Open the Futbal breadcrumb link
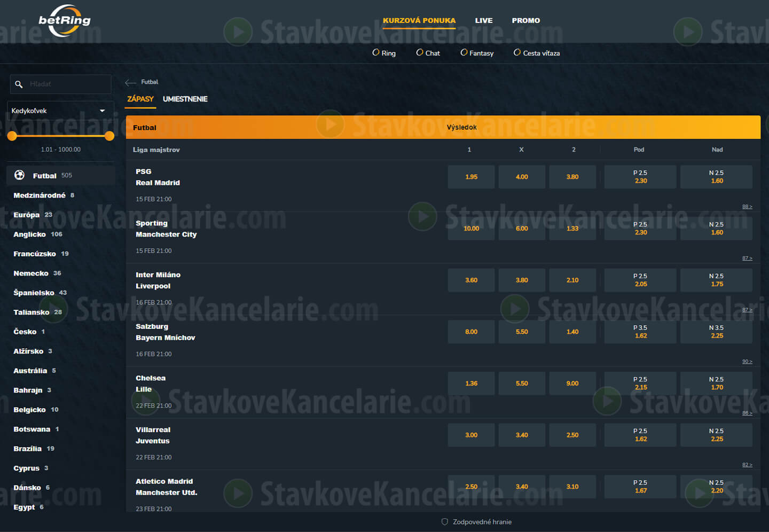This screenshot has width=769, height=532. (x=150, y=82)
